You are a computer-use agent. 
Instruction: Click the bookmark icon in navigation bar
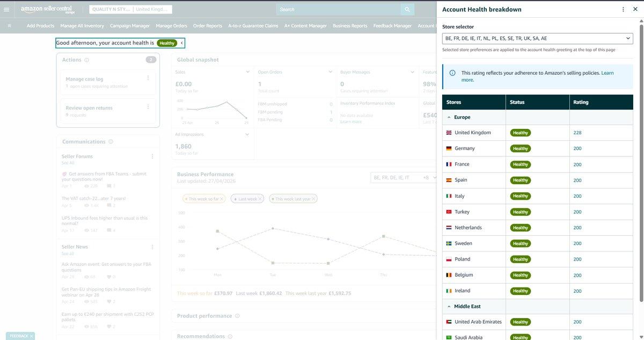pos(9,25)
